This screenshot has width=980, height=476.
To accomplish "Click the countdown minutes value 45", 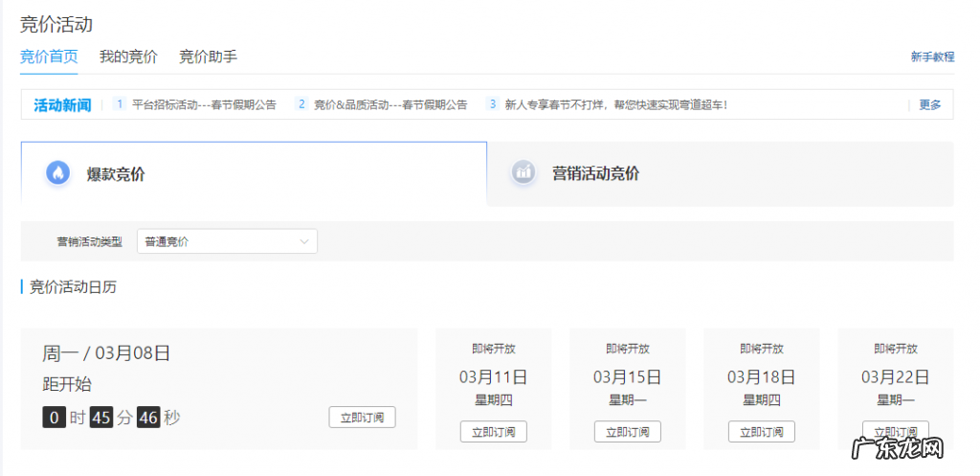I will 101,418.
